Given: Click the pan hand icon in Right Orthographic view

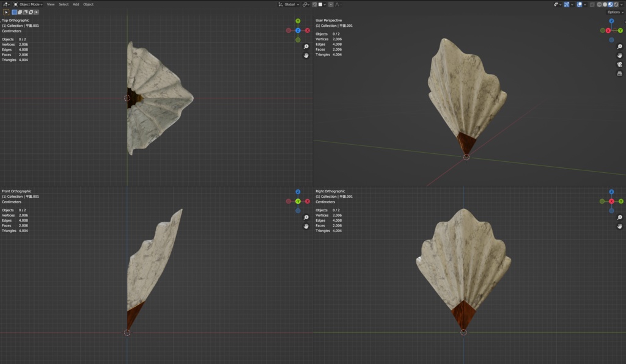Looking at the screenshot, I should [x=620, y=227].
